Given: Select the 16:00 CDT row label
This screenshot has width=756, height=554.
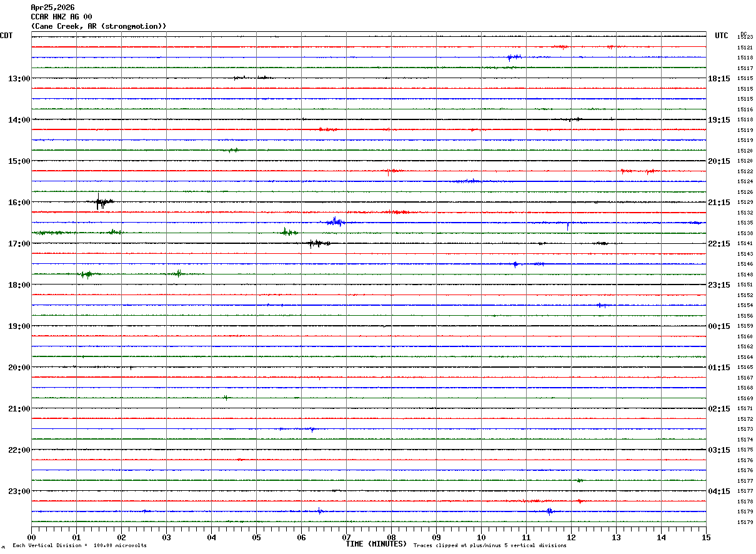Looking at the screenshot, I should [19, 203].
